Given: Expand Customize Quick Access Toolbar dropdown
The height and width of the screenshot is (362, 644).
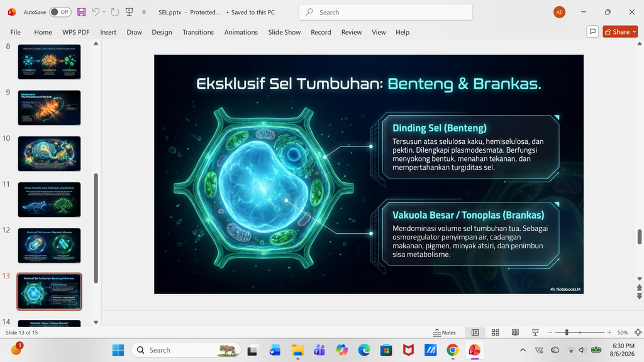Looking at the screenshot, I should click(144, 13).
